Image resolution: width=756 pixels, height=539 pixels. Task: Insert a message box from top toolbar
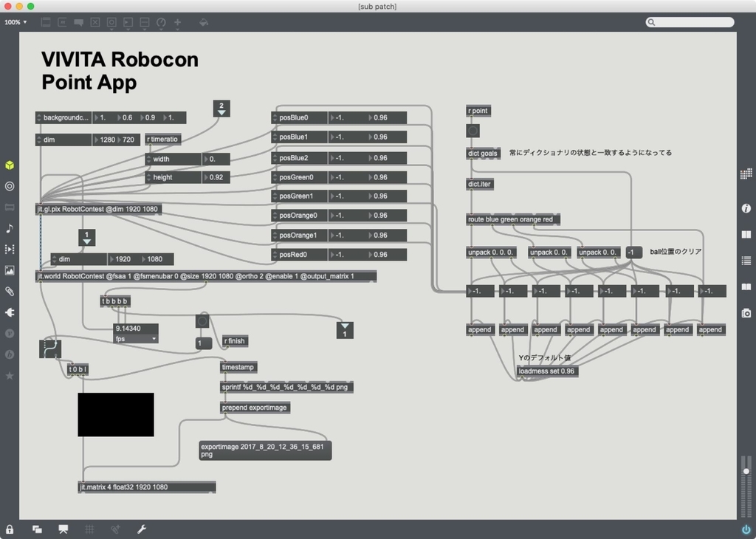click(x=62, y=22)
